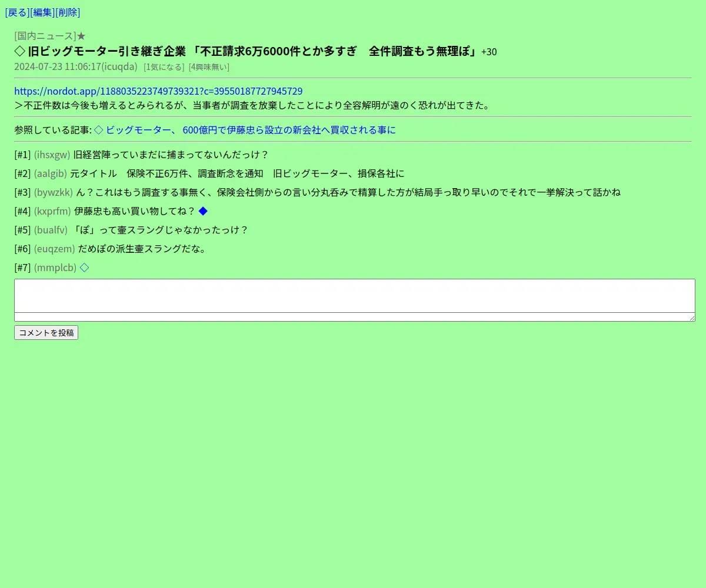The height and width of the screenshot is (588, 706).
Task: Click the outlined diamond in comment #7
Action: pyautogui.click(x=84, y=268)
